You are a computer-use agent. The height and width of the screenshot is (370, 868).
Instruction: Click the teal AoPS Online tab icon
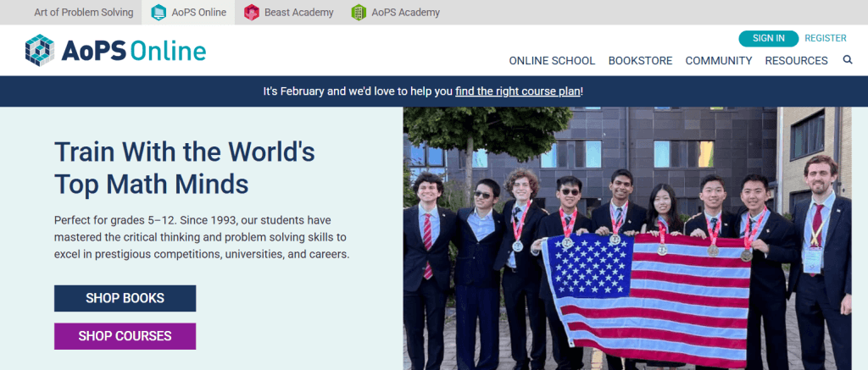pos(159,12)
